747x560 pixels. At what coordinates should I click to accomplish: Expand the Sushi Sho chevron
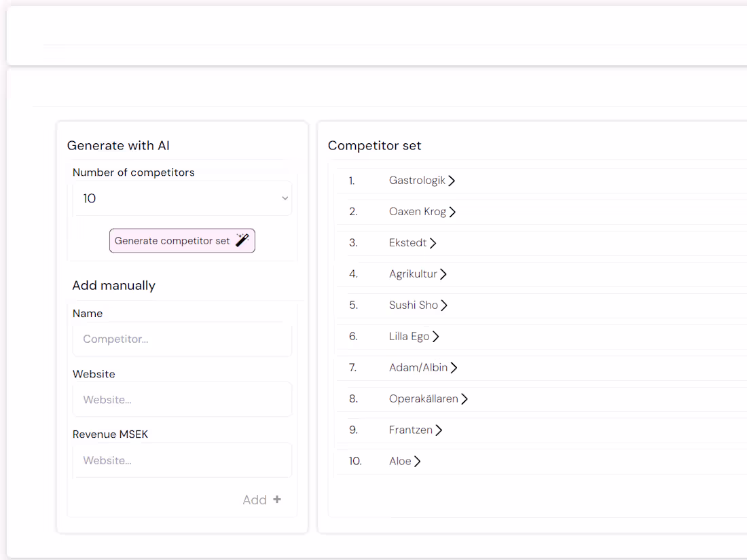coord(444,305)
